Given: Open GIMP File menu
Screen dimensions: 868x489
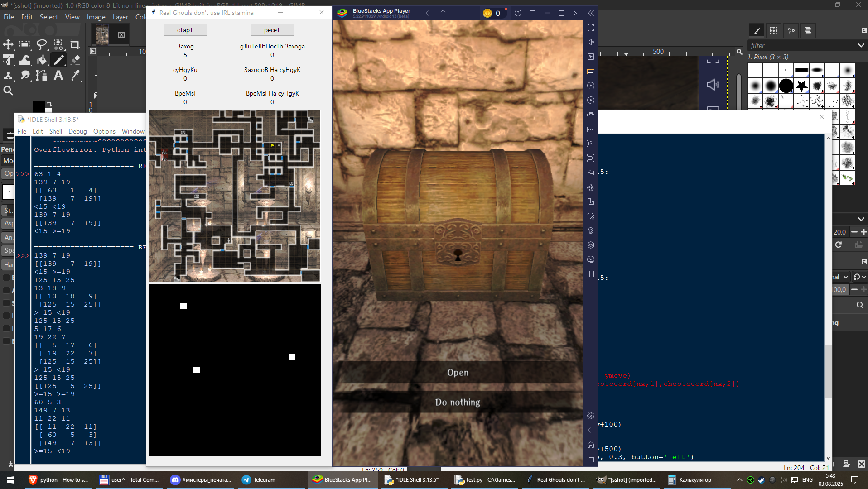Looking at the screenshot, I should [9, 17].
